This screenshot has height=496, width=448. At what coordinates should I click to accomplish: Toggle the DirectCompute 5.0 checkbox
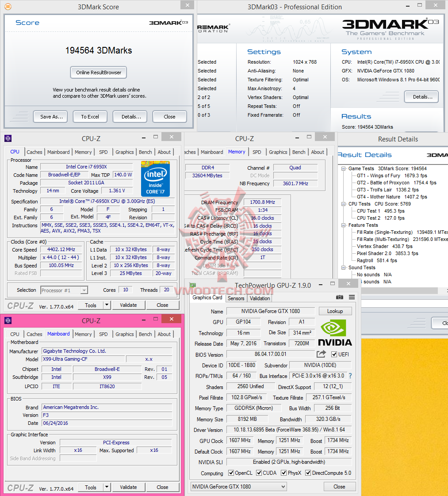coord(308,473)
